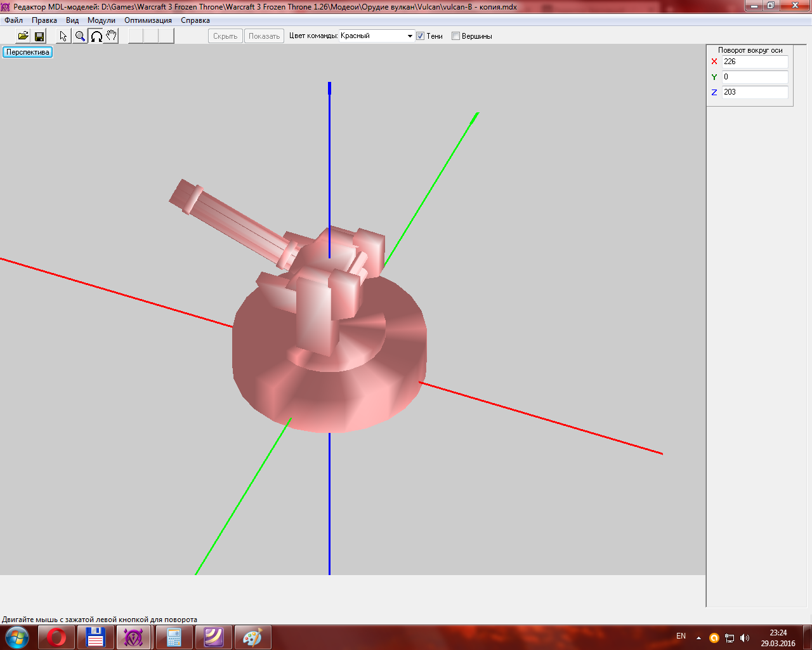Disable the Тени shadows checkbox
The height and width of the screenshot is (650, 812).
point(420,36)
